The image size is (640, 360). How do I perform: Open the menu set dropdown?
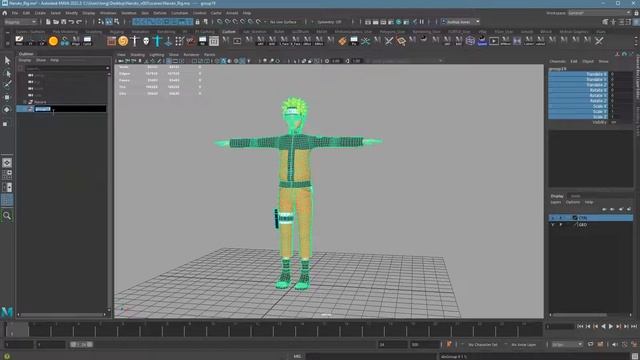(x=20, y=22)
